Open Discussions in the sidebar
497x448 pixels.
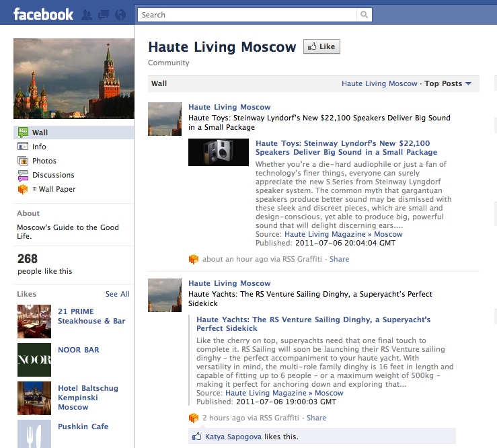[53, 175]
